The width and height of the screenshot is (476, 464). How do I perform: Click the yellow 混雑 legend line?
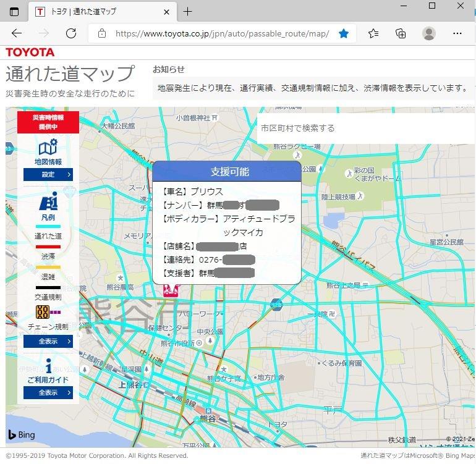48,268
